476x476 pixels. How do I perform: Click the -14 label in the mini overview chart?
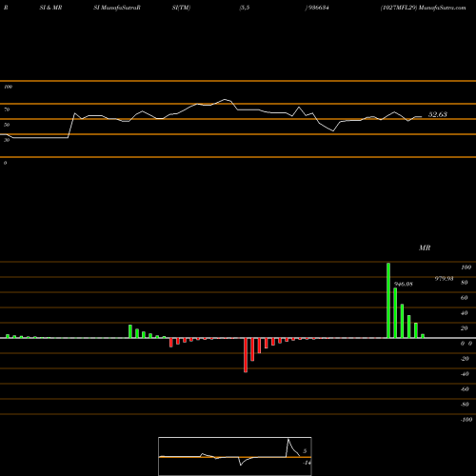point(307,463)
